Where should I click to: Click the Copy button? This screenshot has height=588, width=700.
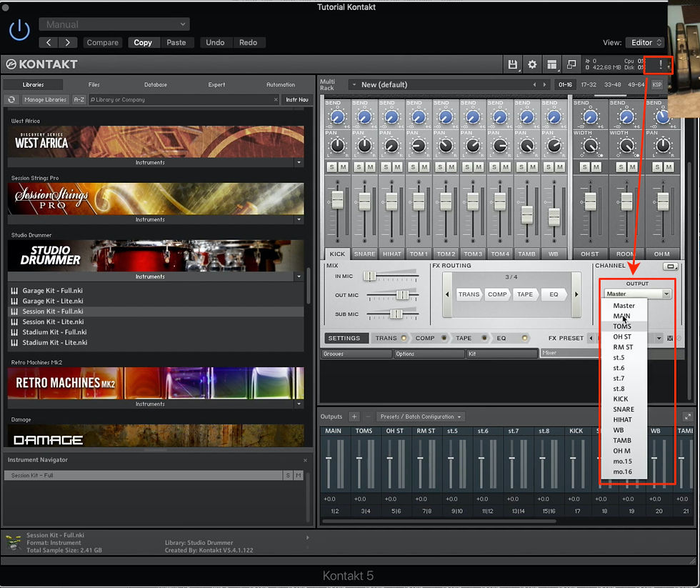143,42
